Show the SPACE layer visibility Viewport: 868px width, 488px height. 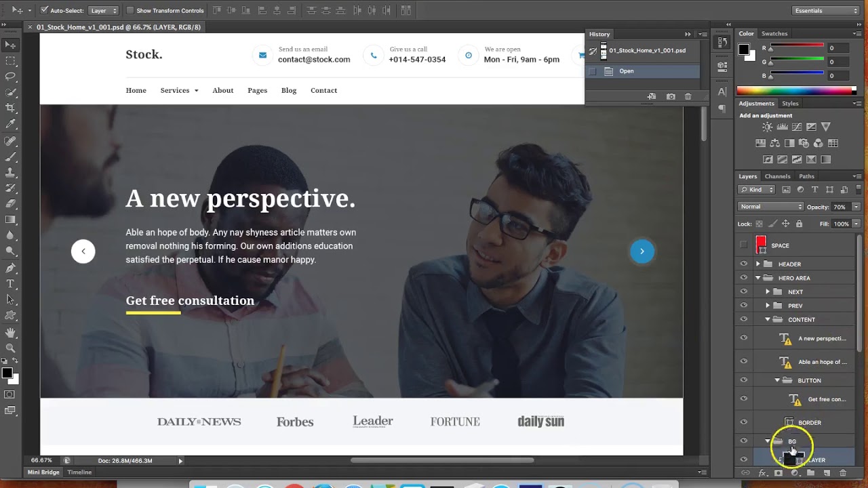tap(744, 245)
